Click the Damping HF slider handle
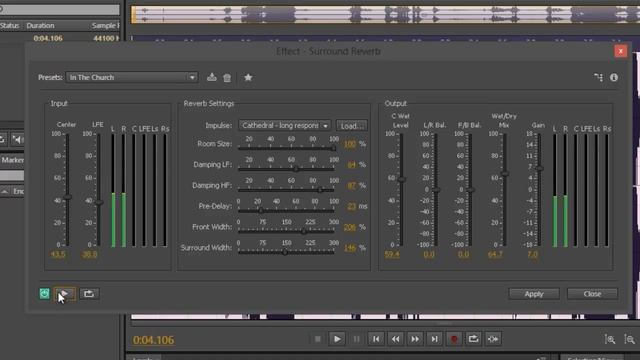 (320, 190)
